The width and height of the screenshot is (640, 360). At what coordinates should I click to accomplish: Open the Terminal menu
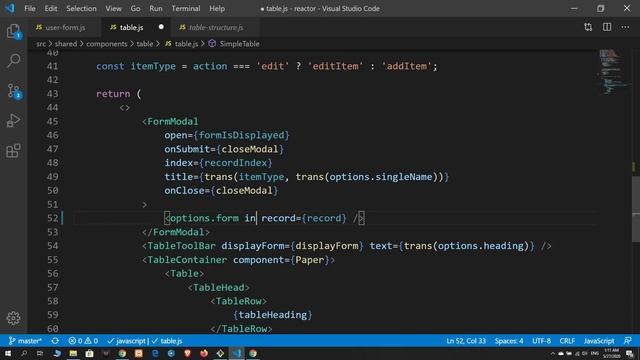tap(186, 8)
